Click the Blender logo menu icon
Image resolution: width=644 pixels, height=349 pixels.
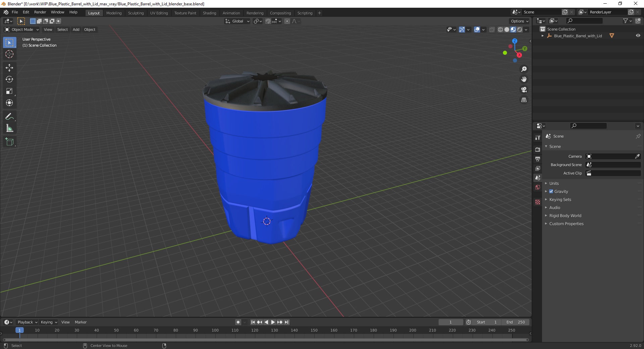click(x=6, y=12)
